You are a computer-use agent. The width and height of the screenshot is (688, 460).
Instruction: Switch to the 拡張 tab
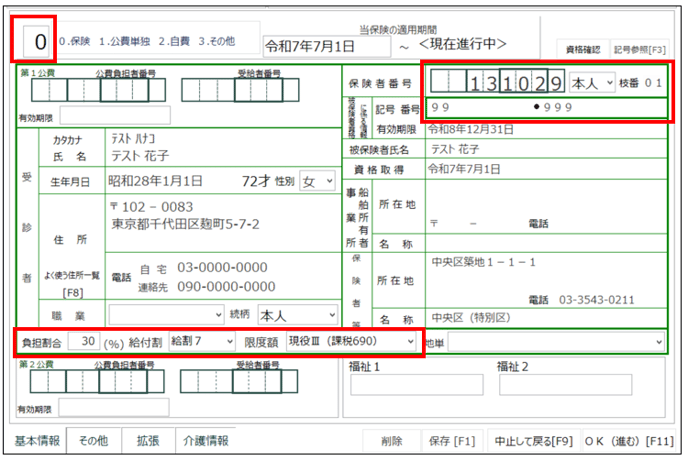click(x=148, y=440)
